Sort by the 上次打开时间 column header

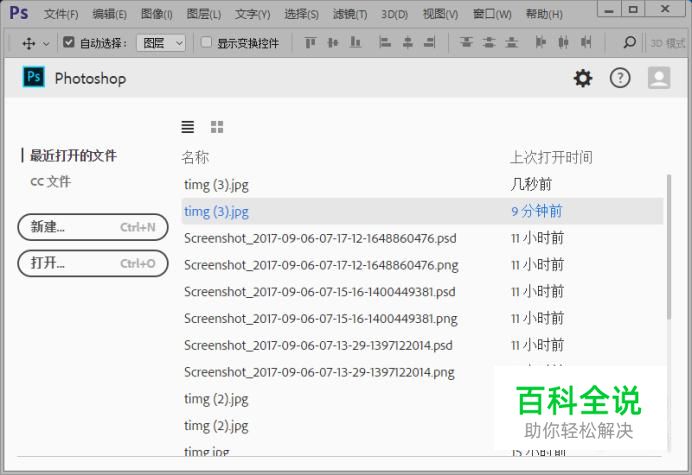pyautogui.click(x=551, y=157)
